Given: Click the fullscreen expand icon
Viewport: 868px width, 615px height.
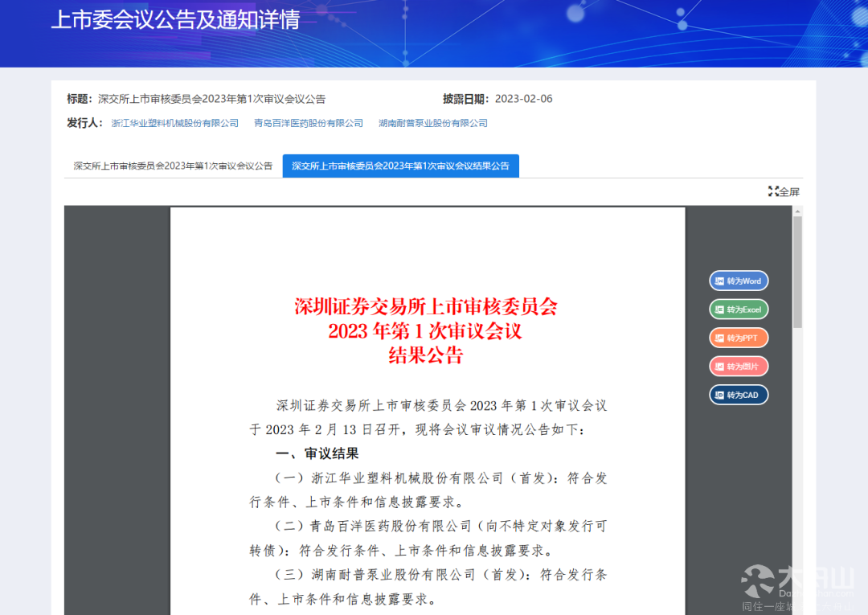Looking at the screenshot, I should click(773, 191).
